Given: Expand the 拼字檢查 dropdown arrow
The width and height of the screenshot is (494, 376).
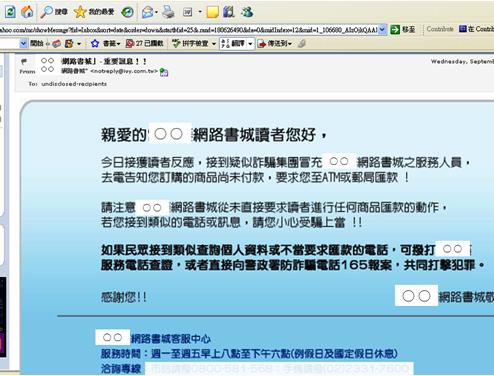Looking at the screenshot, I should (x=214, y=44).
